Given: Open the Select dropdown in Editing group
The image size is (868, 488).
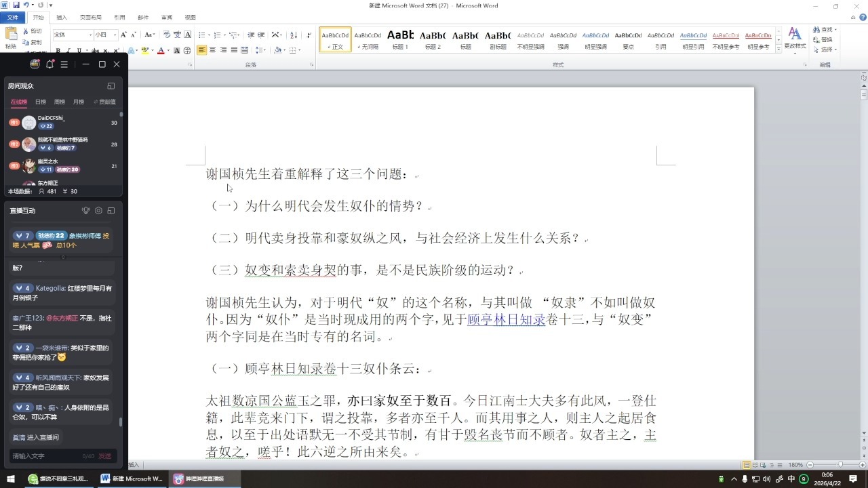Looking at the screenshot, I should 825,49.
